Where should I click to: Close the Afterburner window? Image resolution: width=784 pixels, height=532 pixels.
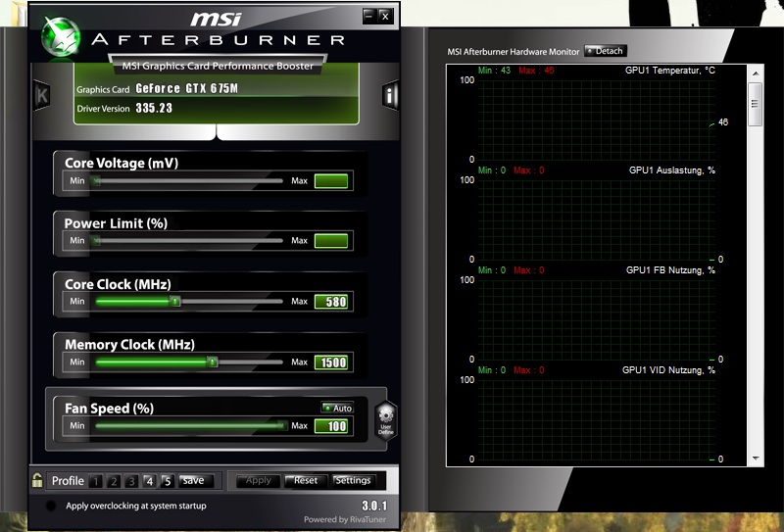tap(385, 16)
